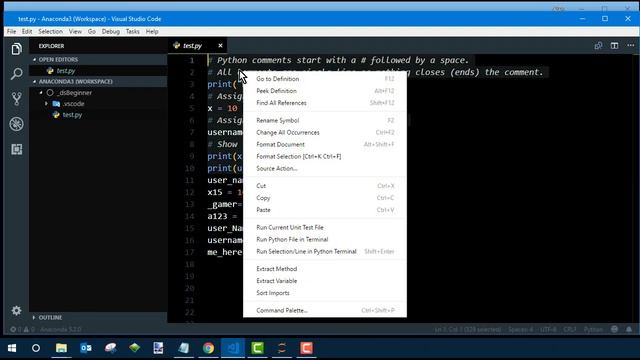Launch File Explorer from taskbar
Screen dimensions: 640x360
(x=61, y=348)
